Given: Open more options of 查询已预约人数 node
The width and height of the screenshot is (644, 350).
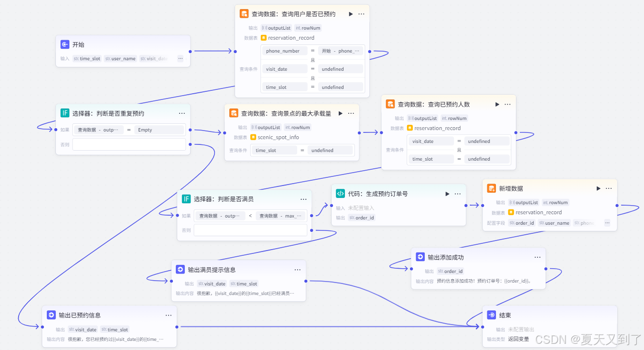Looking at the screenshot, I should (x=507, y=104).
